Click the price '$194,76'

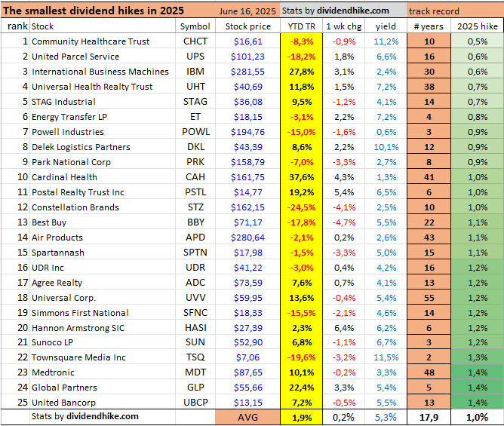[x=247, y=132]
